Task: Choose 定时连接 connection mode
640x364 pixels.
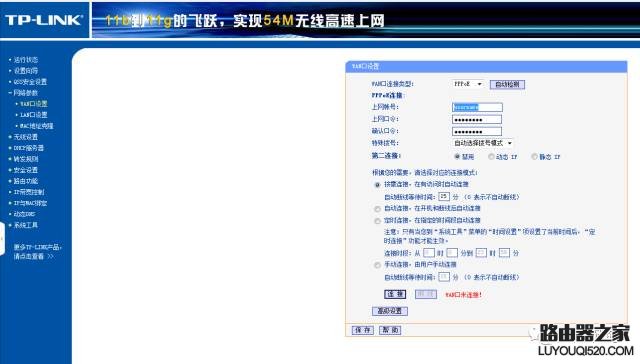Action: click(x=377, y=221)
